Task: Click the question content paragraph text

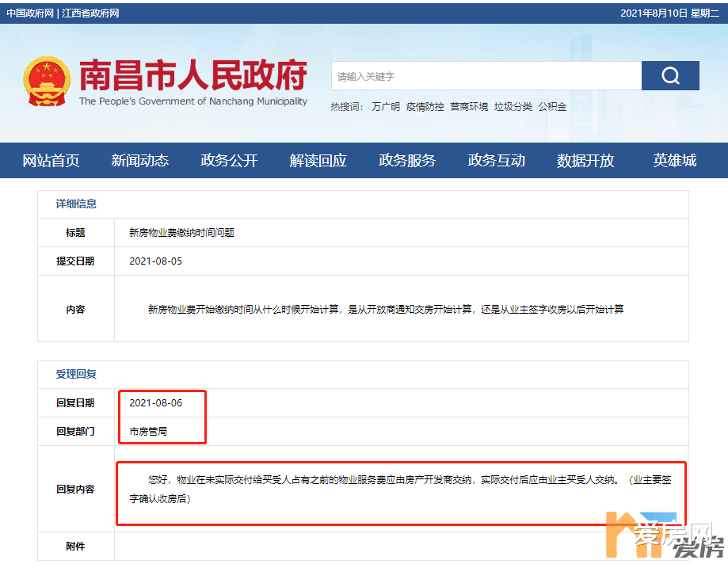Action: click(386, 309)
